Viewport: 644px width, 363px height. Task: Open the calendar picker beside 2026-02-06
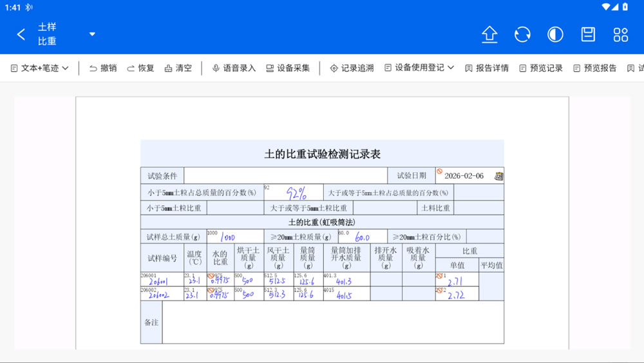(498, 176)
